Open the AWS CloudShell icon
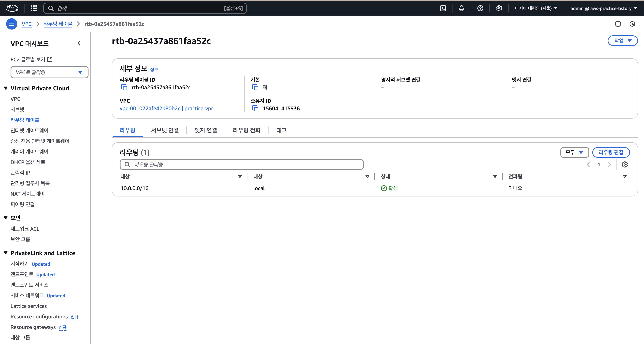 coord(443,8)
